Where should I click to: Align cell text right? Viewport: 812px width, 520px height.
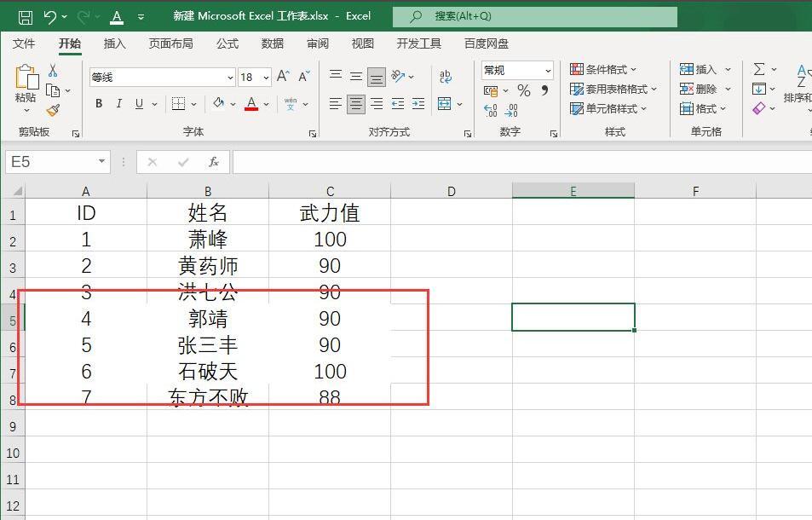click(377, 104)
